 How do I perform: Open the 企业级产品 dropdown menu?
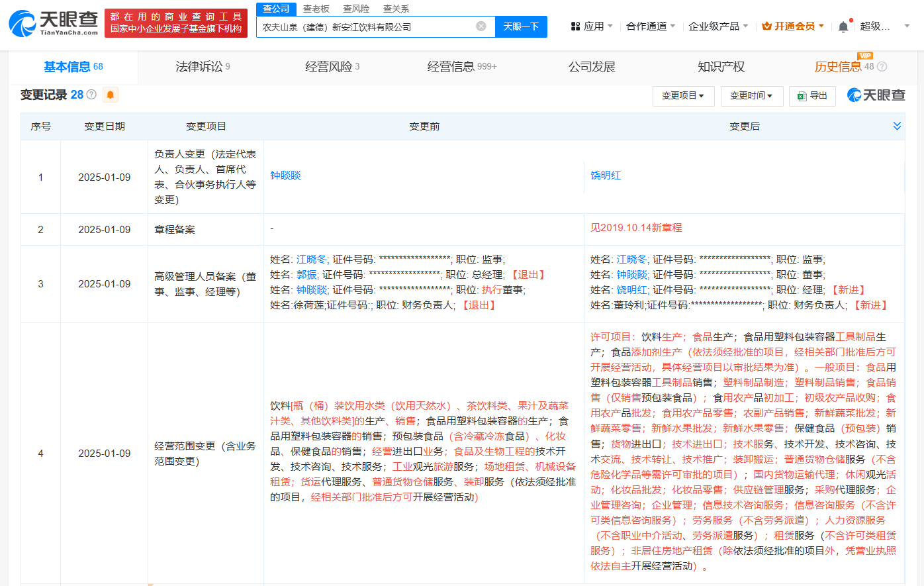pos(718,26)
